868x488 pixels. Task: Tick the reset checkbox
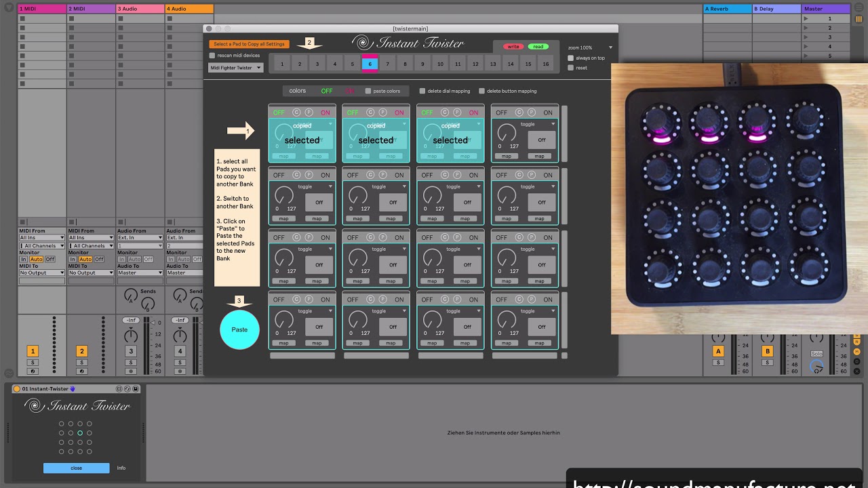(x=571, y=68)
